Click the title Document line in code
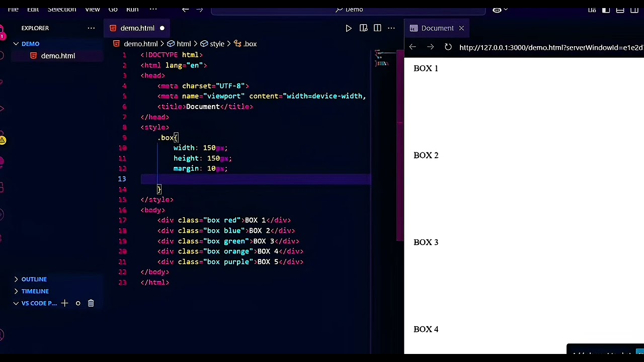 [205, 107]
